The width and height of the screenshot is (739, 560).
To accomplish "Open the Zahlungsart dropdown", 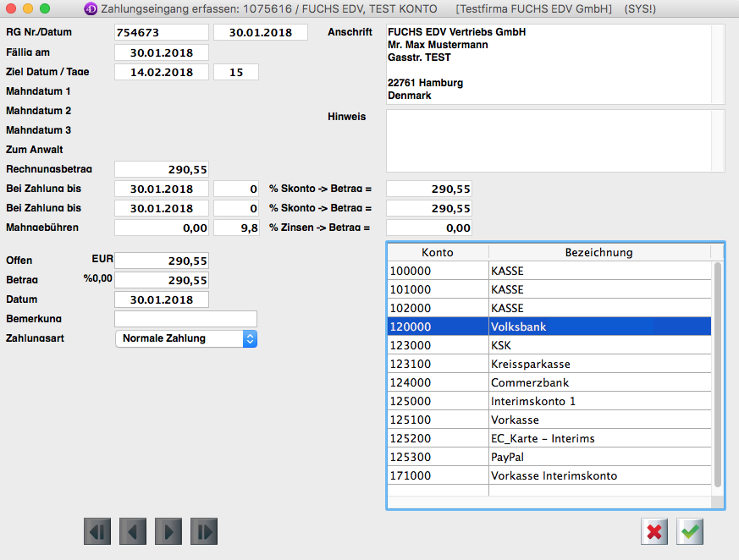I will tap(185, 338).
